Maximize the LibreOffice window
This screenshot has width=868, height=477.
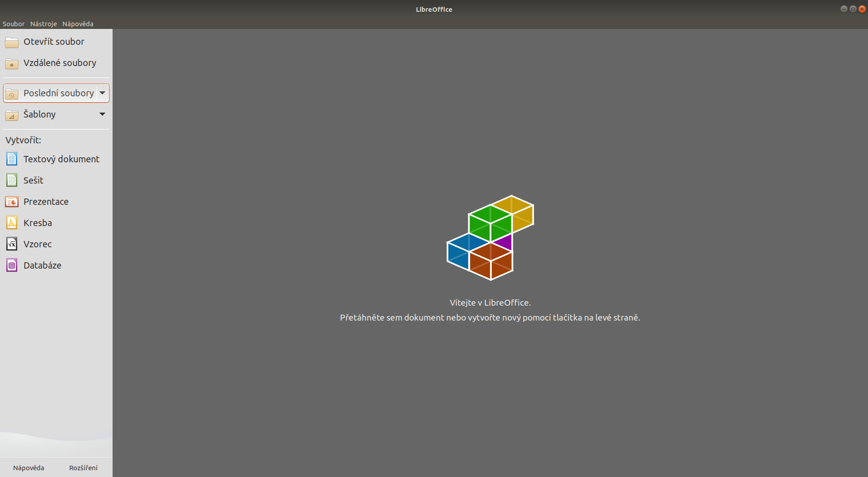[853, 9]
